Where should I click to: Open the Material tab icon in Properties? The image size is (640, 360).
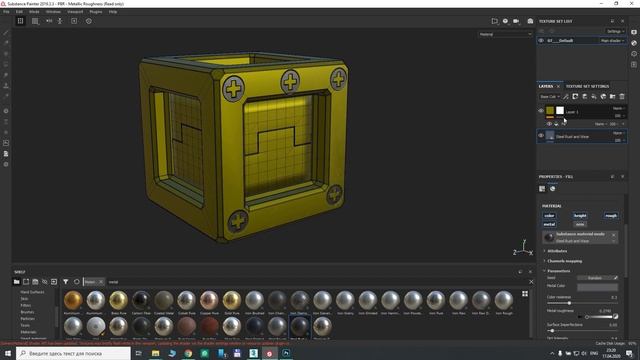pos(553,189)
